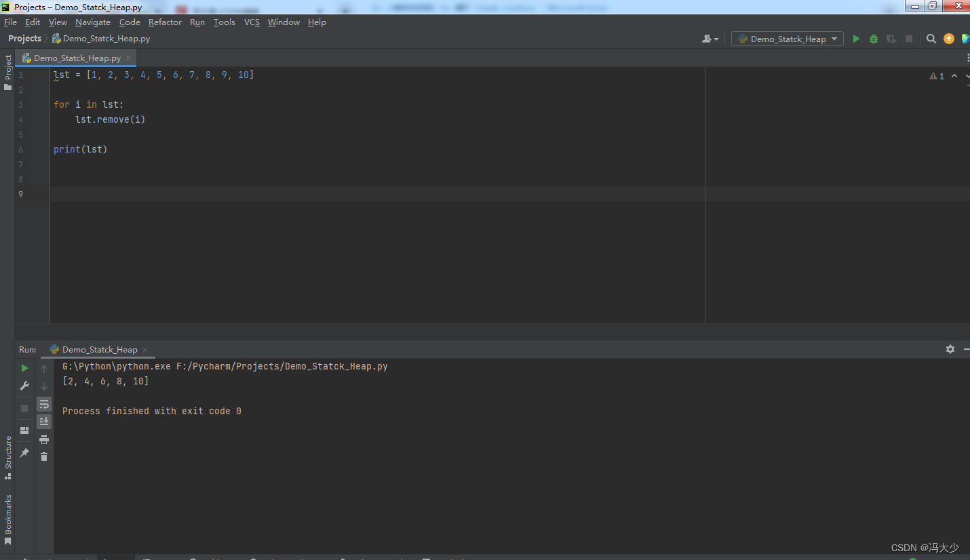The image size is (970, 560).
Task: Hide the Run panel with minus icon
Action: pos(967,349)
